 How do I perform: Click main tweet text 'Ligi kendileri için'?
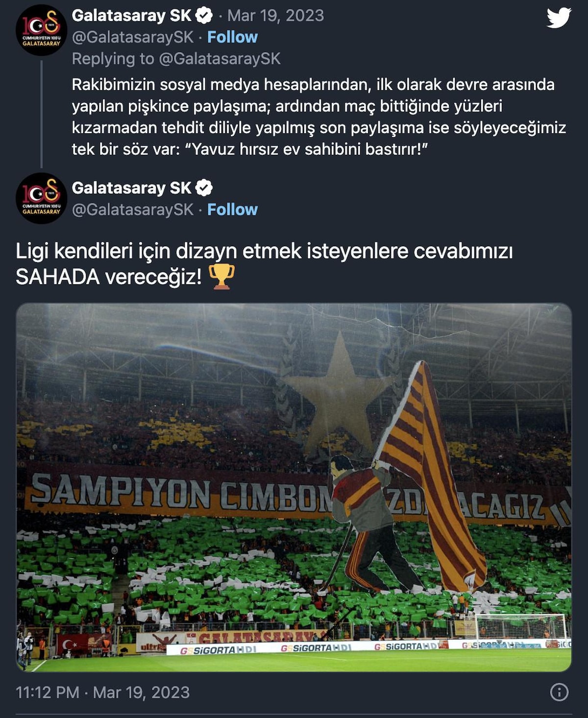tap(264, 264)
